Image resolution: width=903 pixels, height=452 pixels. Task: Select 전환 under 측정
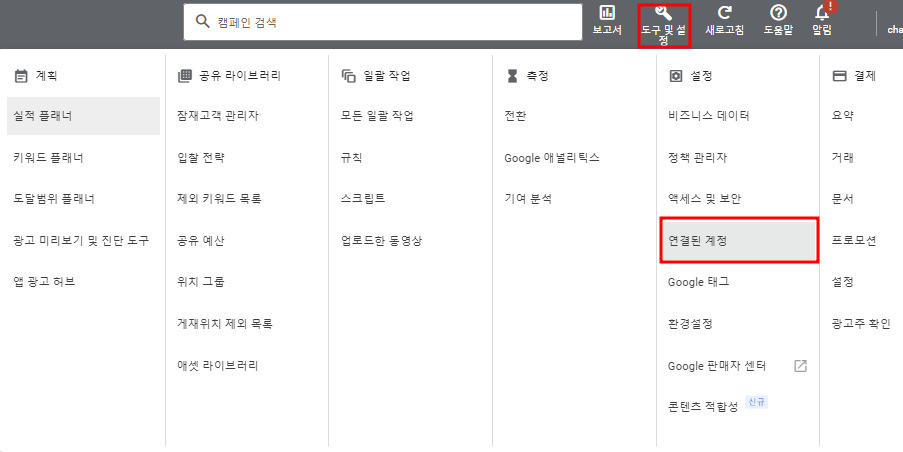pyautogui.click(x=515, y=116)
